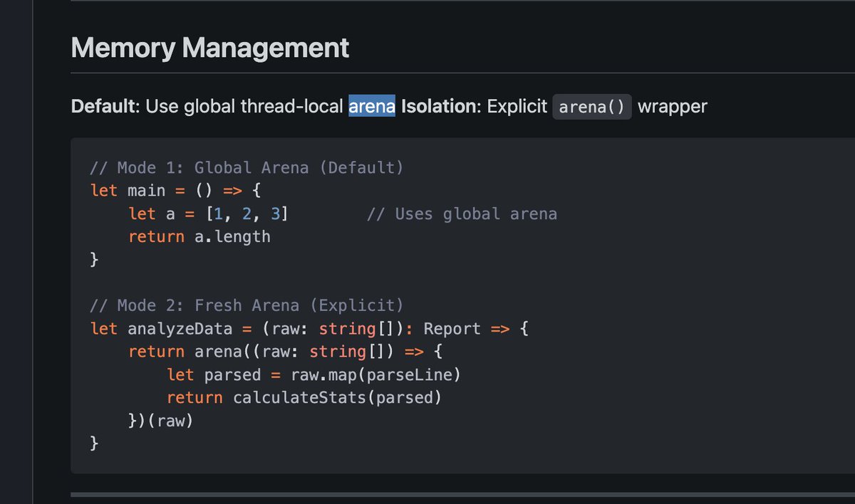Click the line "return arena((raw: string[]) => {"
The width and height of the screenshot is (855, 504).
tap(285, 352)
